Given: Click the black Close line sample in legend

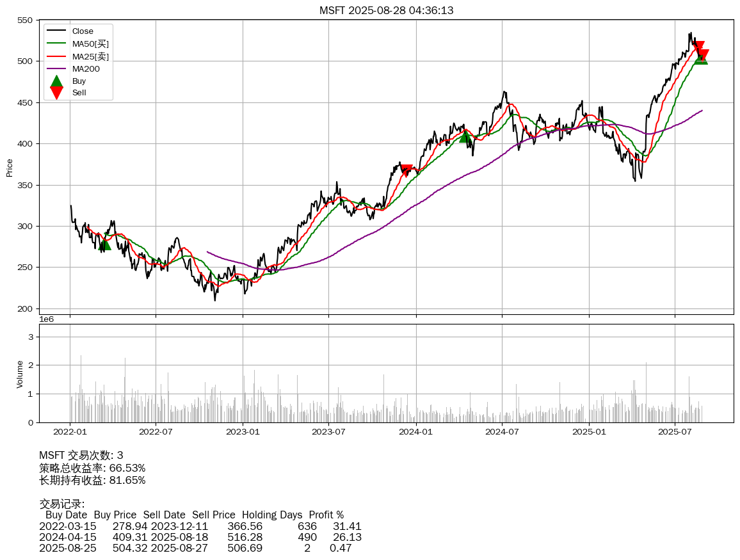Looking at the screenshot, I should point(56,31).
